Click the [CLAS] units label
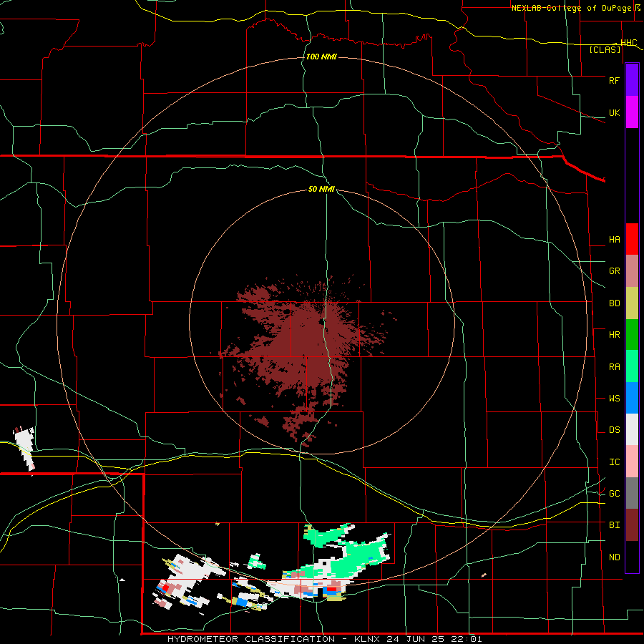This screenshot has height=644, width=644. pos(605,49)
